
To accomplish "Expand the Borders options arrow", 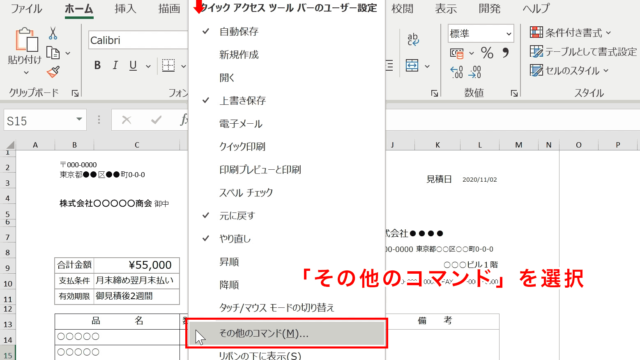I will click(x=183, y=66).
